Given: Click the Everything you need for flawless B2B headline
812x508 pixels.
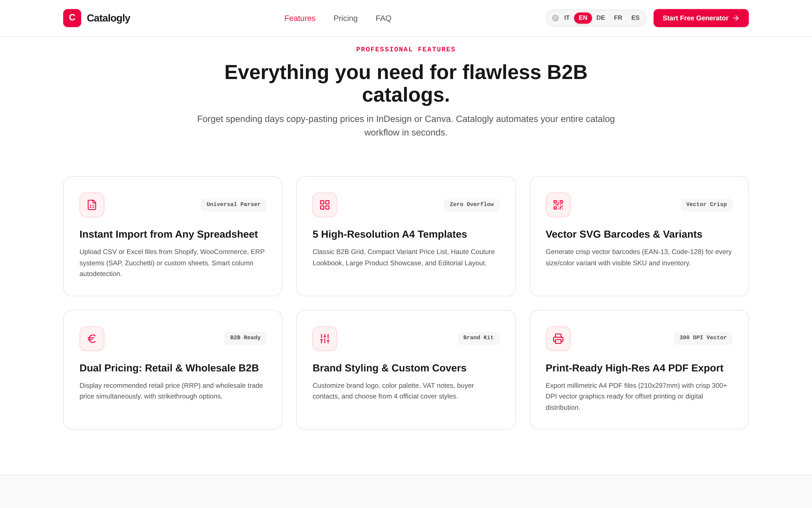Looking at the screenshot, I should pyautogui.click(x=406, y=83).
